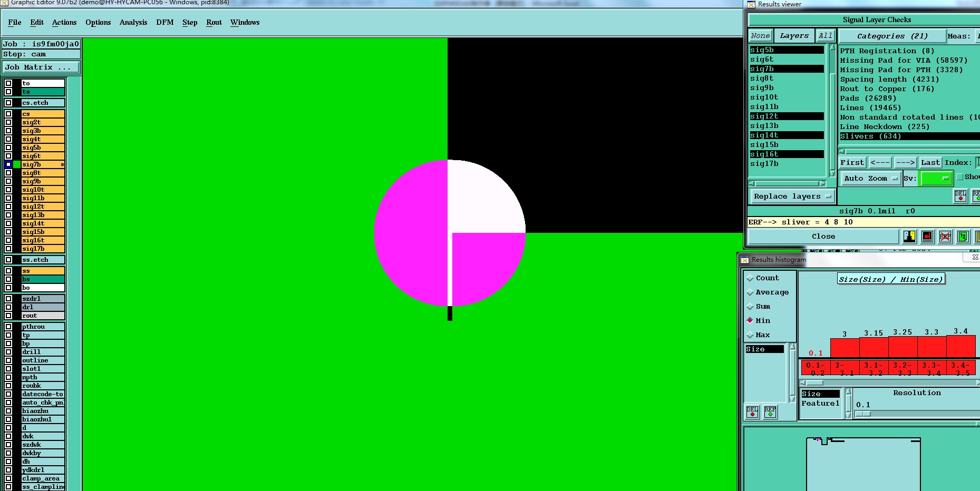
Task: Open the DFM menu
Action: [x=165, y=23]
